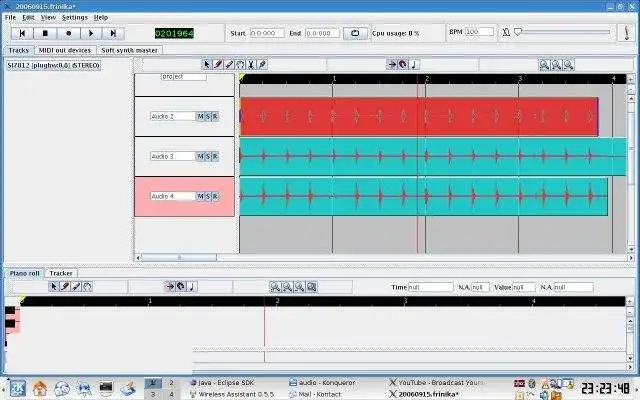Select the scissors split tool in tracks toolbar

coord(251,64)
